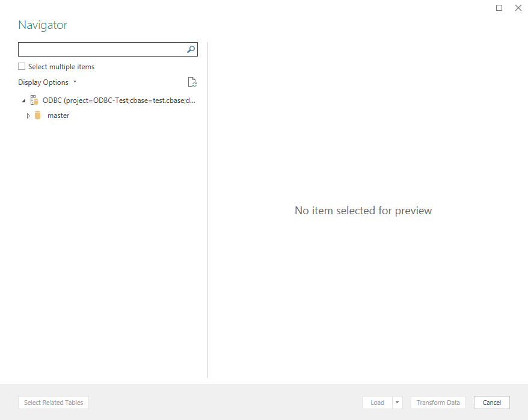Select the master item label in tree
Screen dimensions: 528x420
pos(58,116)
